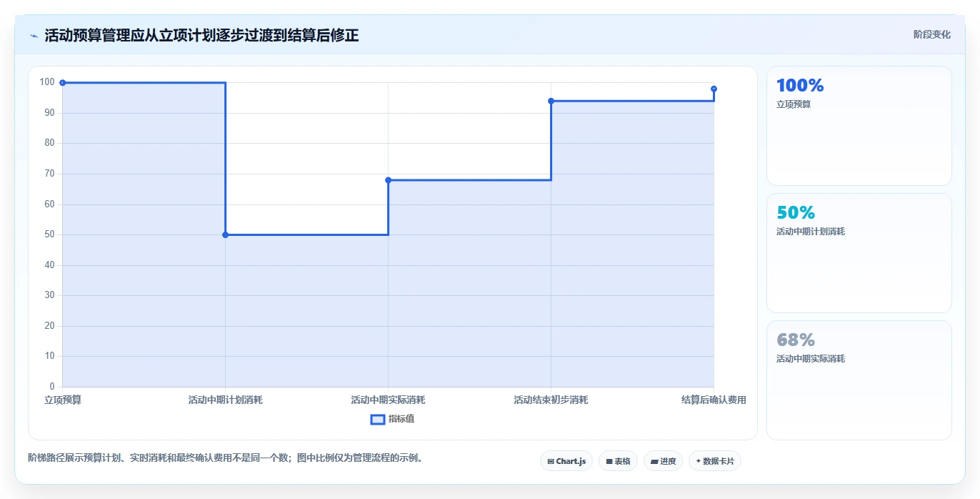Click the Chart.js tag
Screen dimensions: 980x499
566,461
